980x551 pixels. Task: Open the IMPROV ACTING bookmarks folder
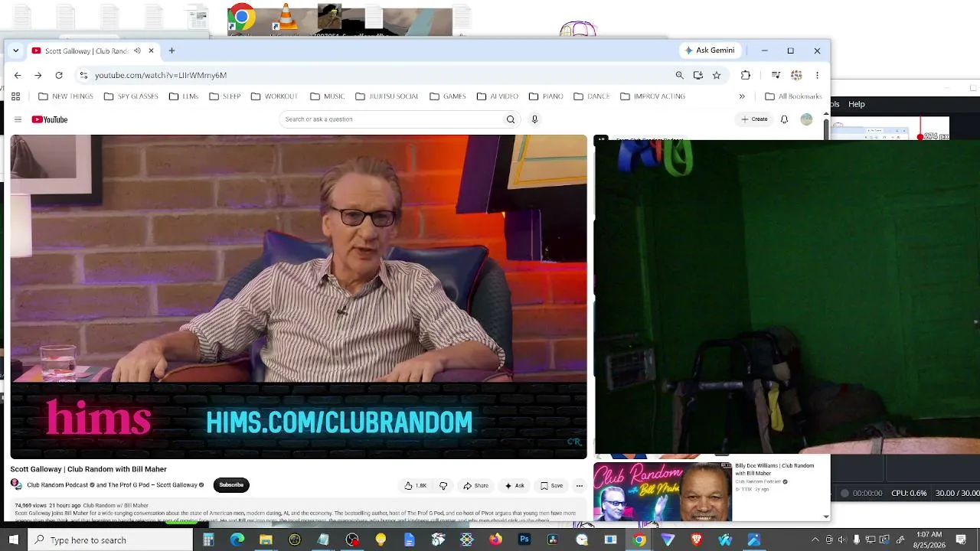(x=653, y=96)
